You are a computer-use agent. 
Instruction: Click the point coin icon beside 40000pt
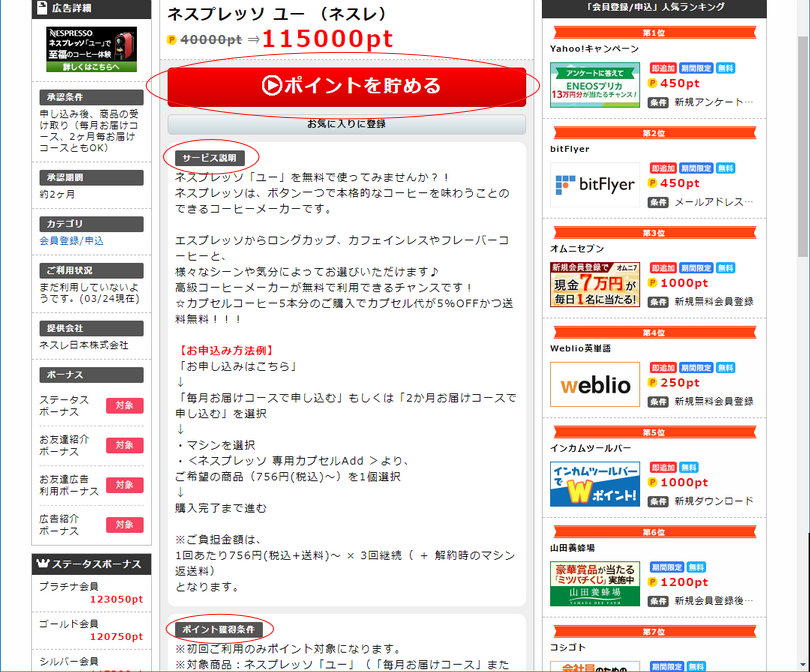coord(172,39)
